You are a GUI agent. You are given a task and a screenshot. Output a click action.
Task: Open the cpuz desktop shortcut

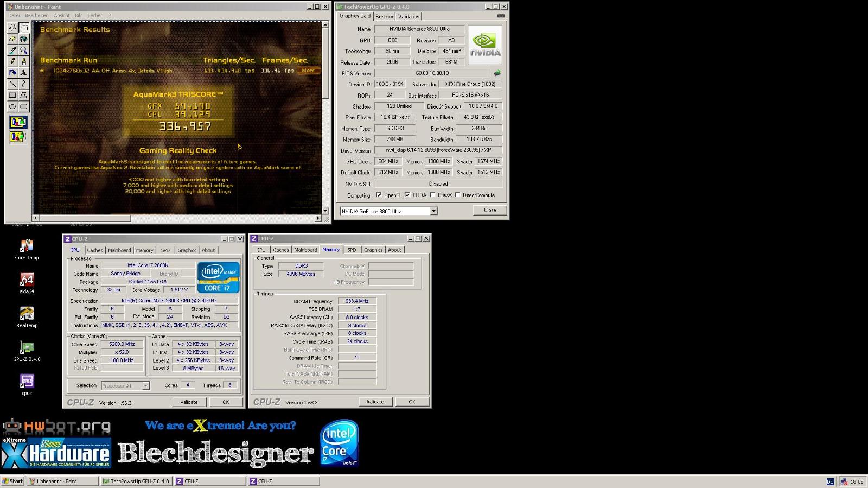tap(27, 385)
